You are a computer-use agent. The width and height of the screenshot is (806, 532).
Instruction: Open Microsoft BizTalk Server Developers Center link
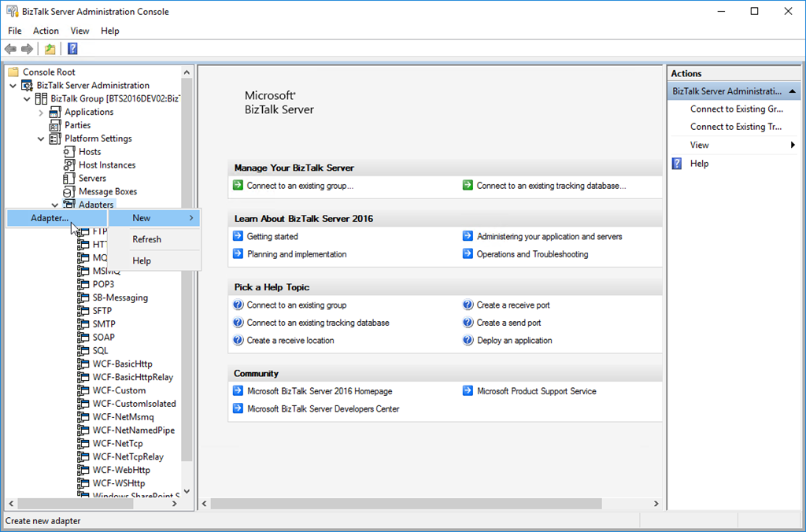(324, 408)
